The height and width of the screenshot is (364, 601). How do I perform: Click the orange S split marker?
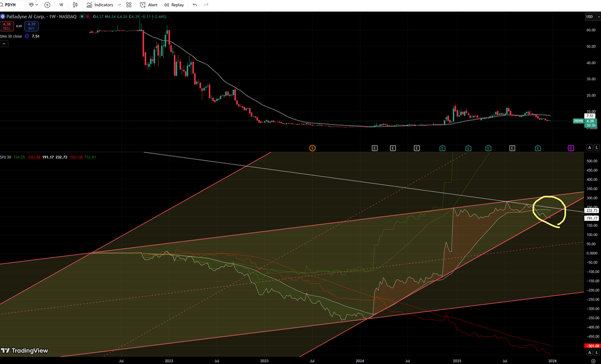pyautogui.click(x=313, y=148)
